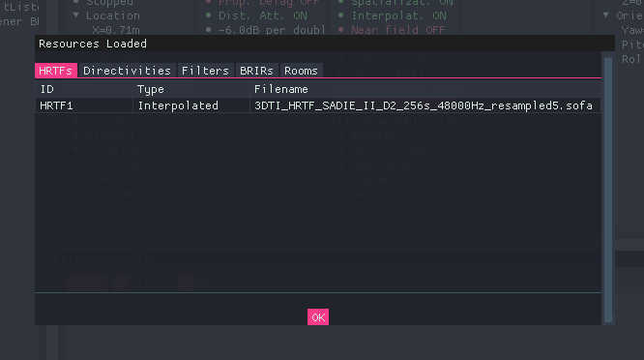Viewport: 644px width, 360px height.
Task: Collapse the Location tree node in background
Action: coord(76,15)
